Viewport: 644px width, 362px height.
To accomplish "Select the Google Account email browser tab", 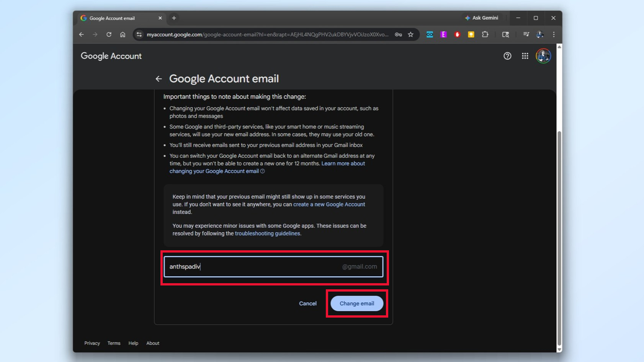I will coord(115,18).
